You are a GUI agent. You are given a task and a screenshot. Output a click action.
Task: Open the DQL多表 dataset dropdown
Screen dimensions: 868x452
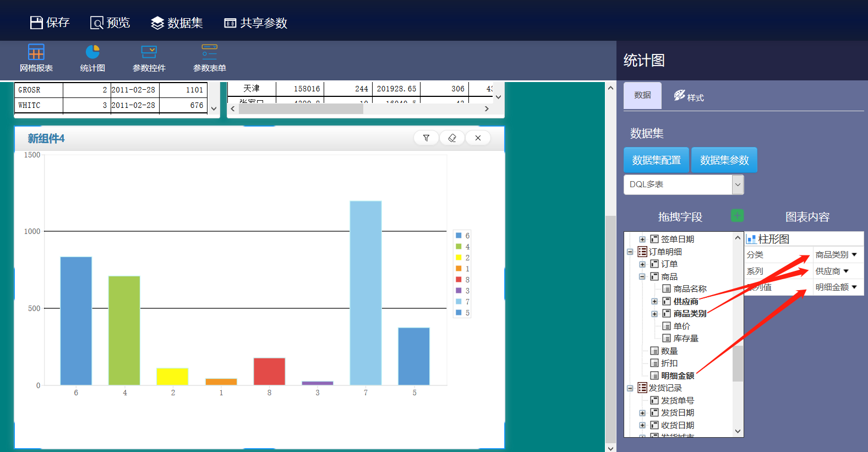click(x=738, y=184)
